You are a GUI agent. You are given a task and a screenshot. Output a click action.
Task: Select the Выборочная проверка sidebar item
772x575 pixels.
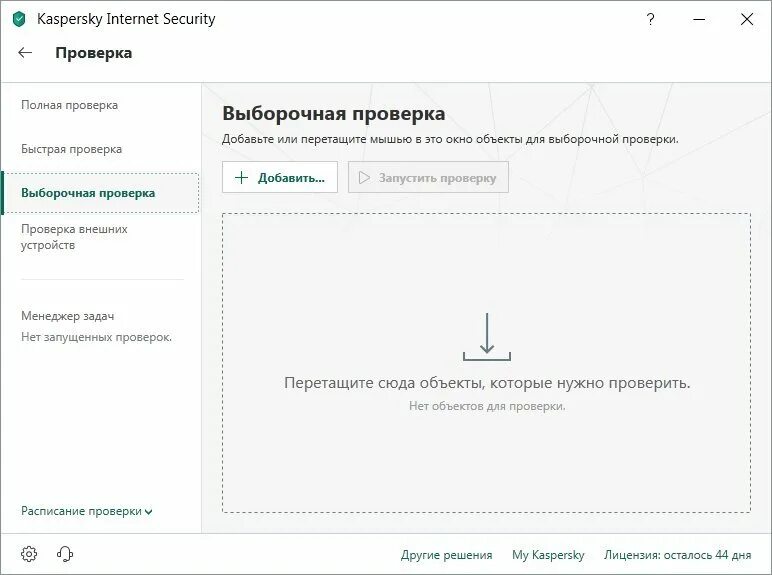[101, 193]
